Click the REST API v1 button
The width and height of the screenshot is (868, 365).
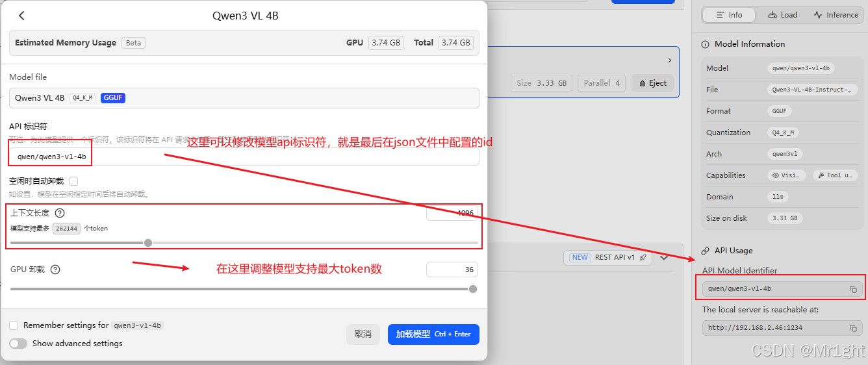[608, 257]
